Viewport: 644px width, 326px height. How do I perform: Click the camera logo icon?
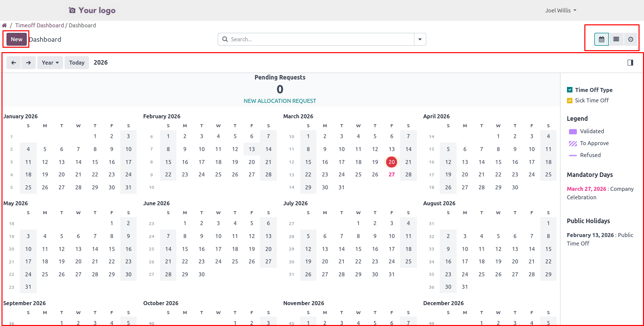pos(72,10)
